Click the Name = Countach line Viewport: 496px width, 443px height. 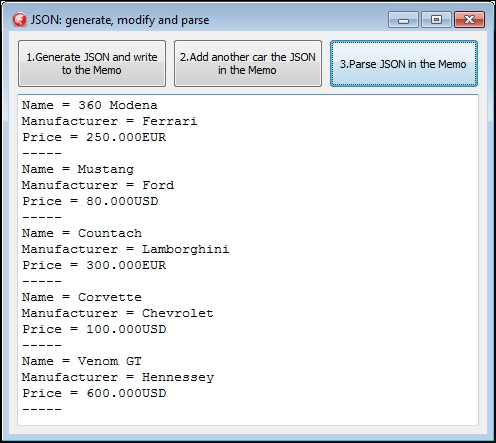click(x=82, y=233)
